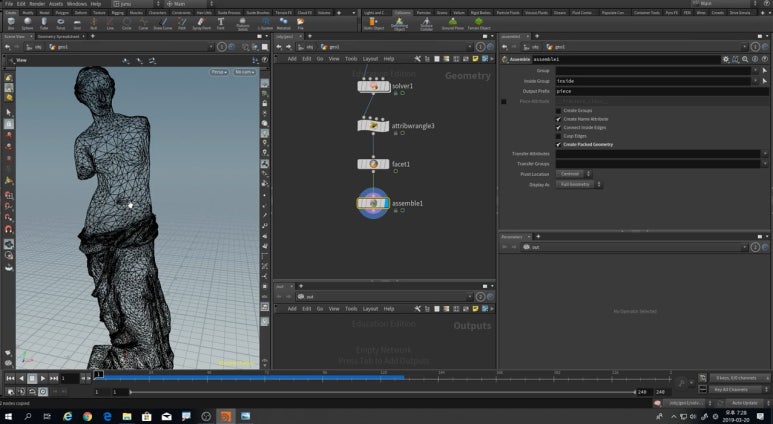The height and width of the screenshot is (424, 773).
Task: Open the Polygon shelf tab
Action: (x=62, y=12)
